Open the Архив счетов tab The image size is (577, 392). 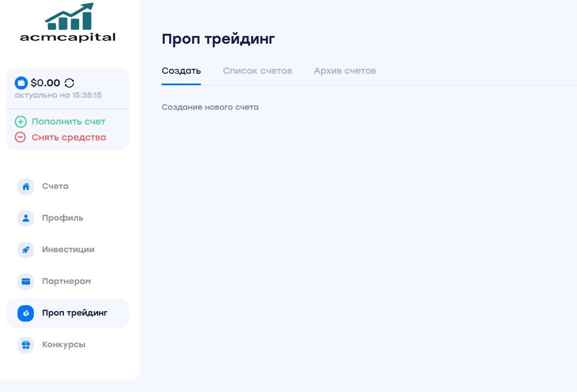tap(344, 70)
